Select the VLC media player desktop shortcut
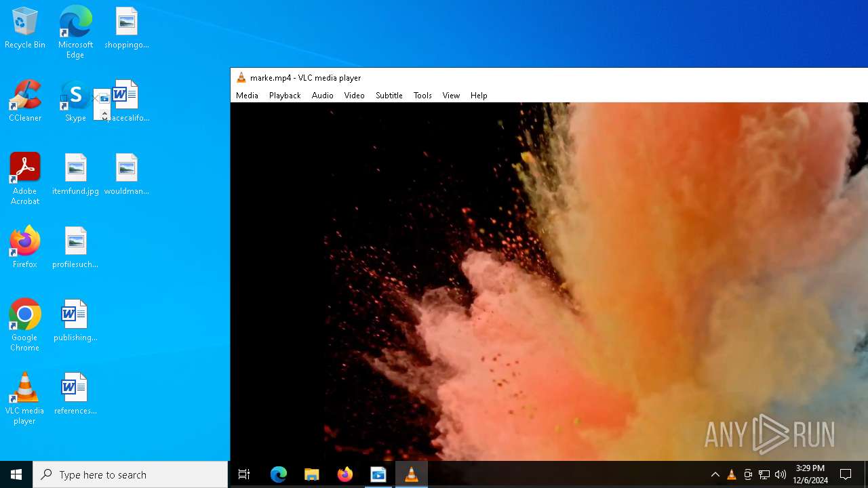This screenshot has width=868, height=488. [25, 399]
